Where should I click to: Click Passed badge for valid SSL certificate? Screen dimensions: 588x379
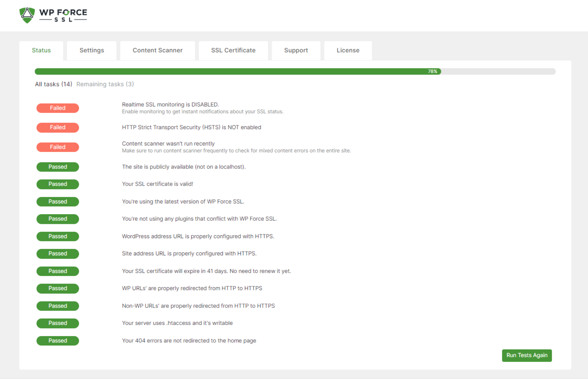point(58,184)
